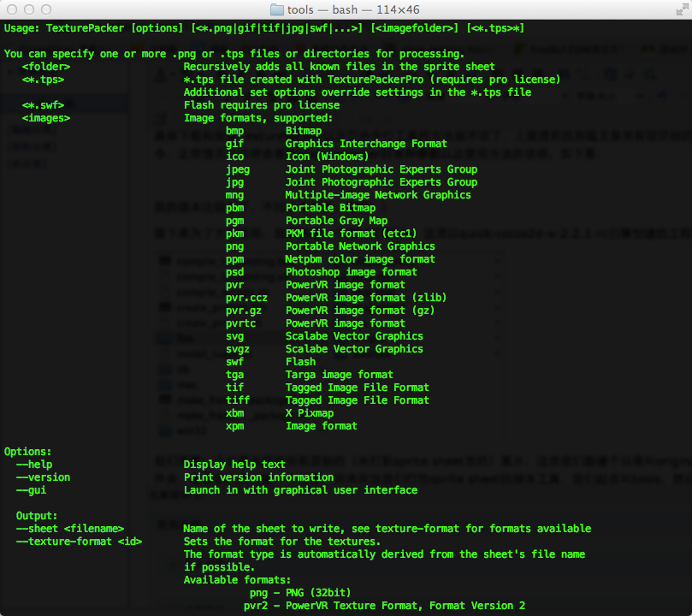Click the '--sheet <filename>' option
Screen dimensions: 692x616
pos(70,529)
